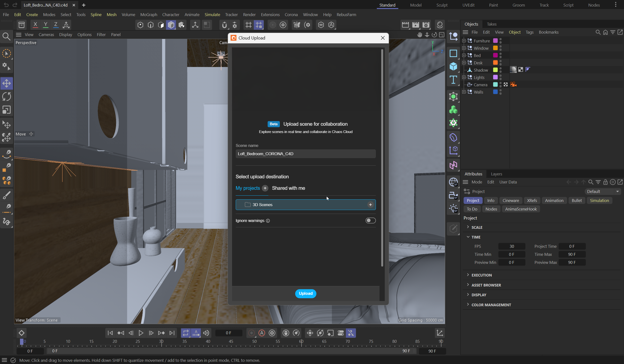Toggle visibility dots of Desk object
Image resolution: width=624 pixels, height=364 pixels.
coord(500,63)
